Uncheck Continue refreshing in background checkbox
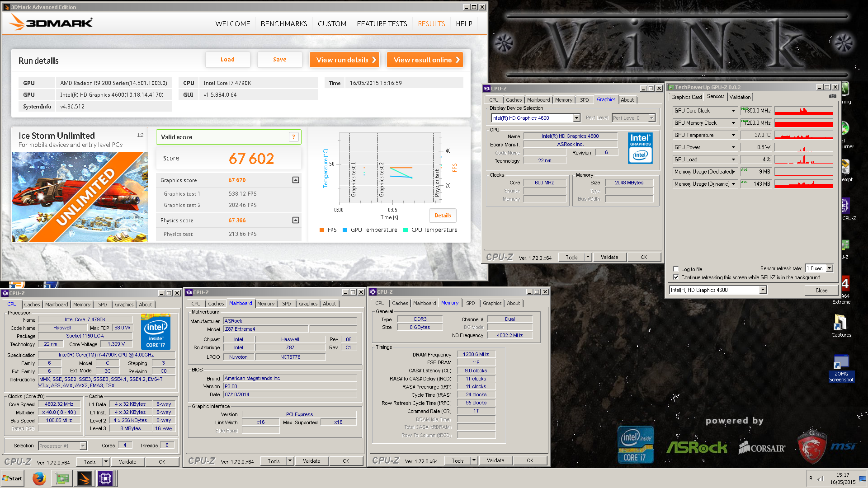This screenshot has width=868, height=488. click(x=676, y=277)
